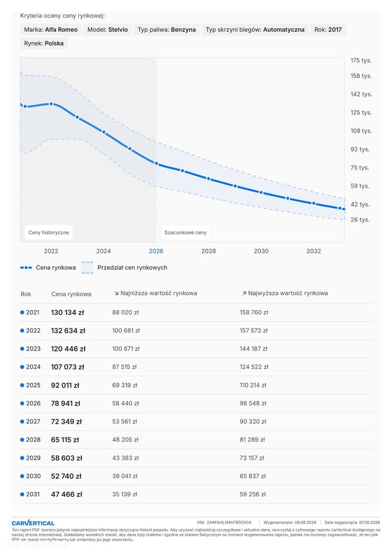Click the blue bullet beside year 2026 row

(22, 403)
